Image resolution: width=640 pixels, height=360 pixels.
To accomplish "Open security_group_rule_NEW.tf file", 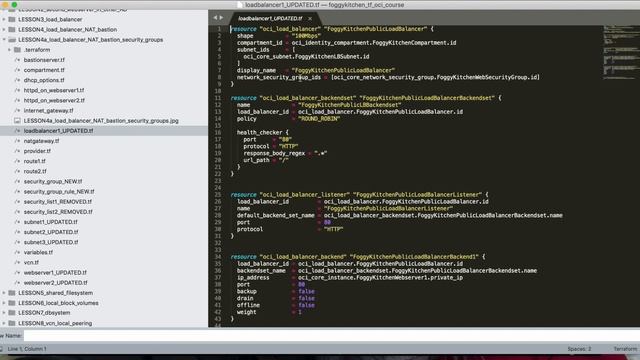I will (x=59, y=191).
